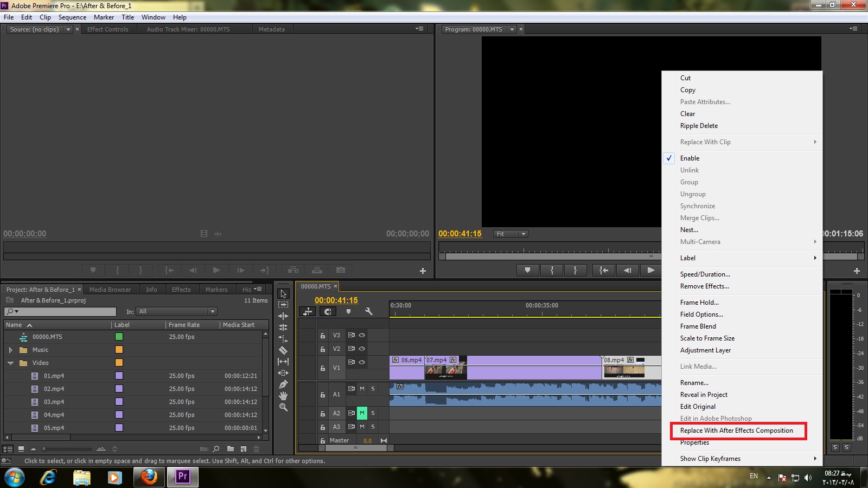Open Replace With Clip submenu
The image size is (868, 488).
[x=742, y=142]
